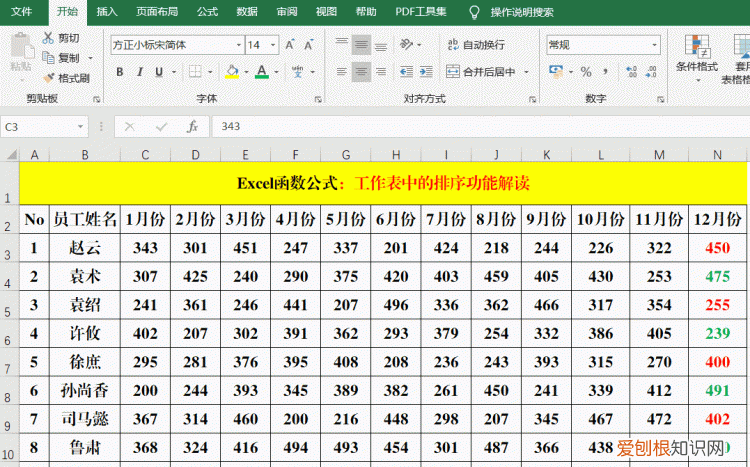Select column header C
Image resolution: width=750 pixels, height=467 pixels.
click(145, 155)
